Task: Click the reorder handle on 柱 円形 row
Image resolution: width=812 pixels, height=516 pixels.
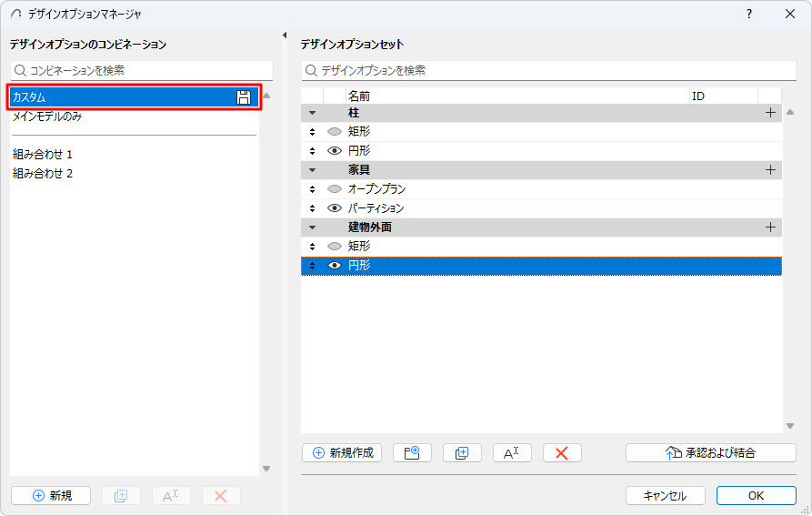Action: coord(312,151)
